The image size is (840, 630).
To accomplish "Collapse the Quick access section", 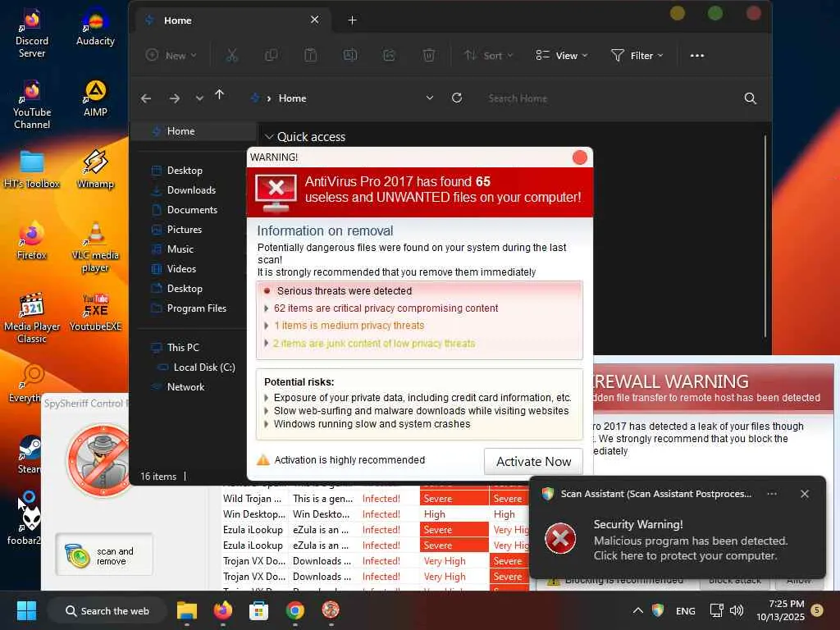I will tap(269, 137).
